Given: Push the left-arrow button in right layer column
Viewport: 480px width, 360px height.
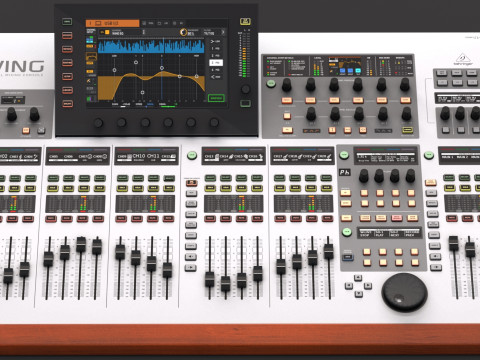Looking at the screenshot, I should tap(435, 256).
